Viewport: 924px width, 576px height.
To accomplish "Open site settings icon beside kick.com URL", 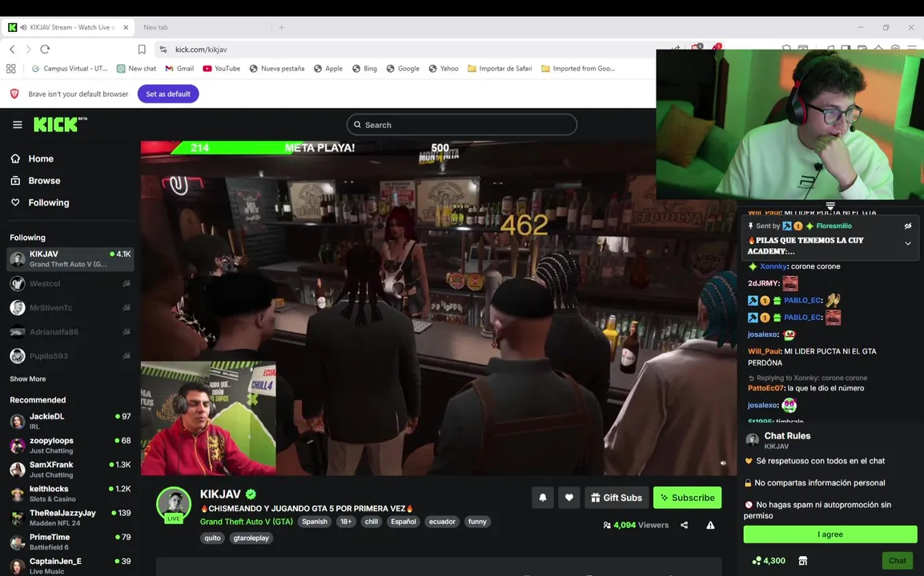I will click(x=163, y=50).
